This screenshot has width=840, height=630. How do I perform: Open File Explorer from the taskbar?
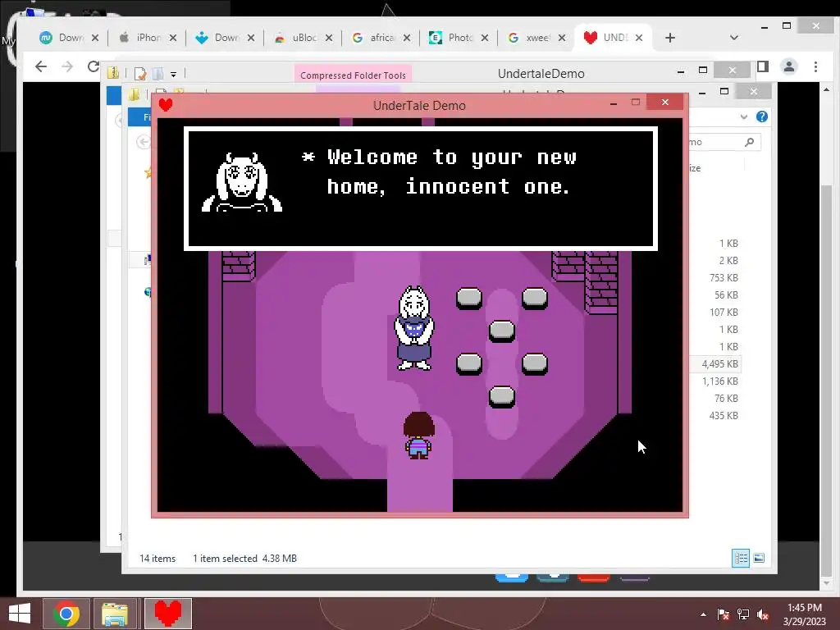click(x=115, y=614)
